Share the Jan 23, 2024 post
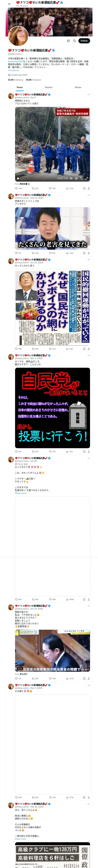The image size is (98, 868). pyautogui.click(x=89, y=349)
